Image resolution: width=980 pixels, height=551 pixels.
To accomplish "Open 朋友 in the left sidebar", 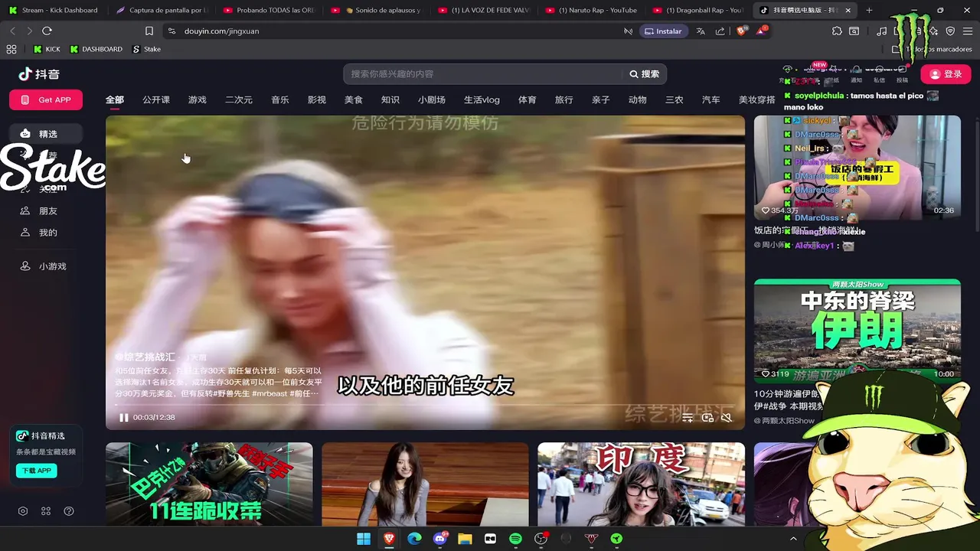I will click(x=46, y=211).
